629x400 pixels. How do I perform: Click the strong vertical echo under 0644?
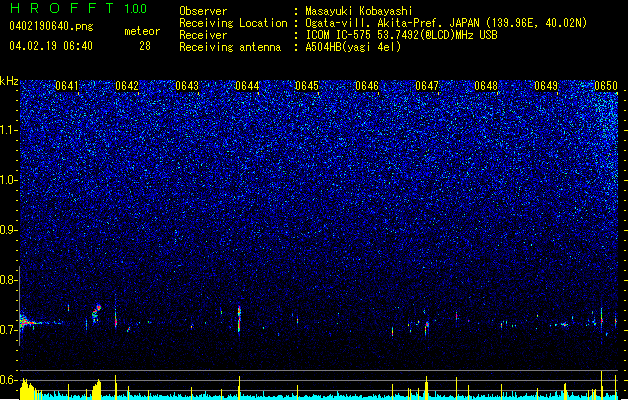pyautogui.click(x=239, y=319)
